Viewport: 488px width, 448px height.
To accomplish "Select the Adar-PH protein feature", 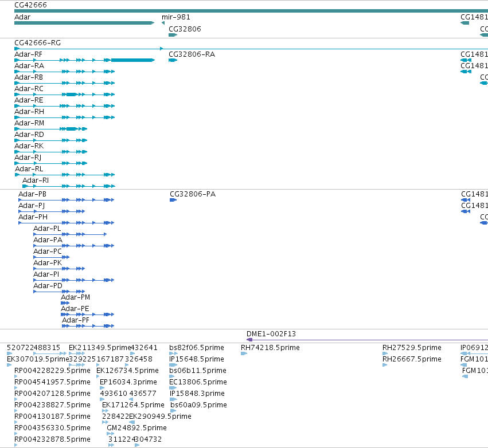I will click(67, 223).
